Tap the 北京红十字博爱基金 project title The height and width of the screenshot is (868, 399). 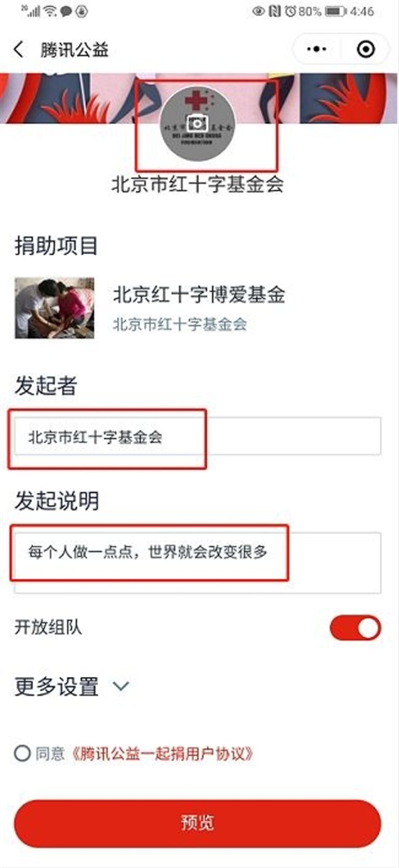pos(199,295)
